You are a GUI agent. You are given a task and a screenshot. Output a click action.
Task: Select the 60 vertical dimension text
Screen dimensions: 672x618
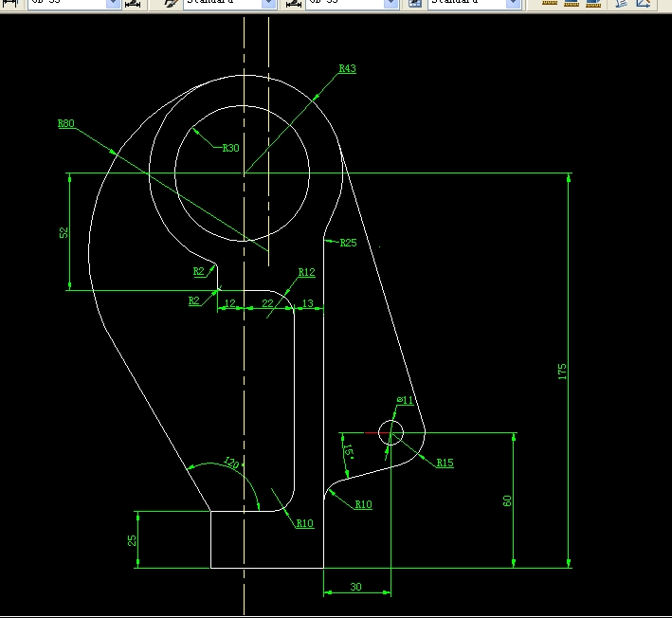507,500
